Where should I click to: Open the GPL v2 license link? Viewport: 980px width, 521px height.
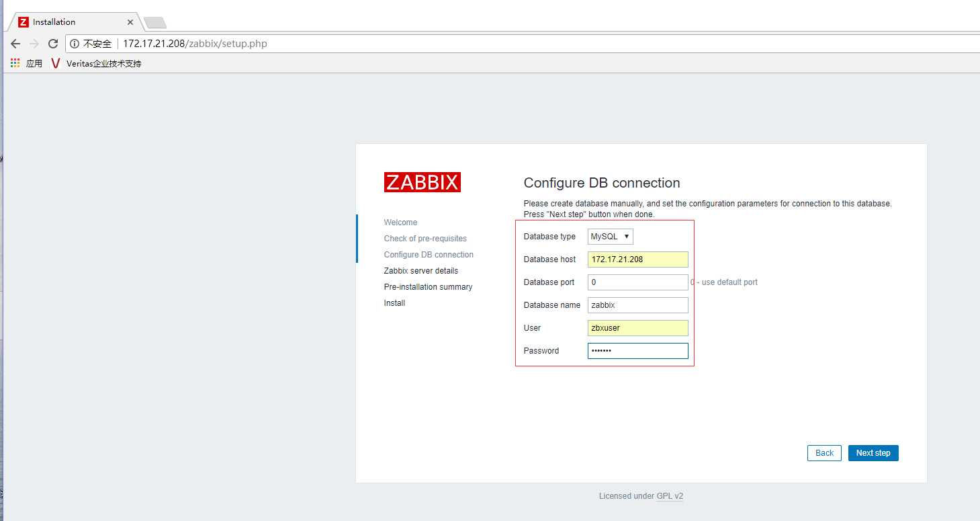click(670, 496)
